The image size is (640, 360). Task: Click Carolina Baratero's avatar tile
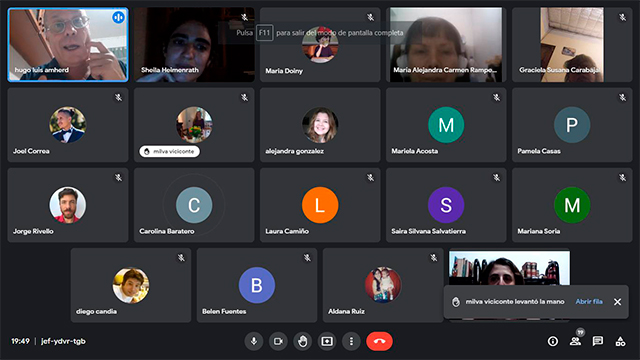coord(194,205)
